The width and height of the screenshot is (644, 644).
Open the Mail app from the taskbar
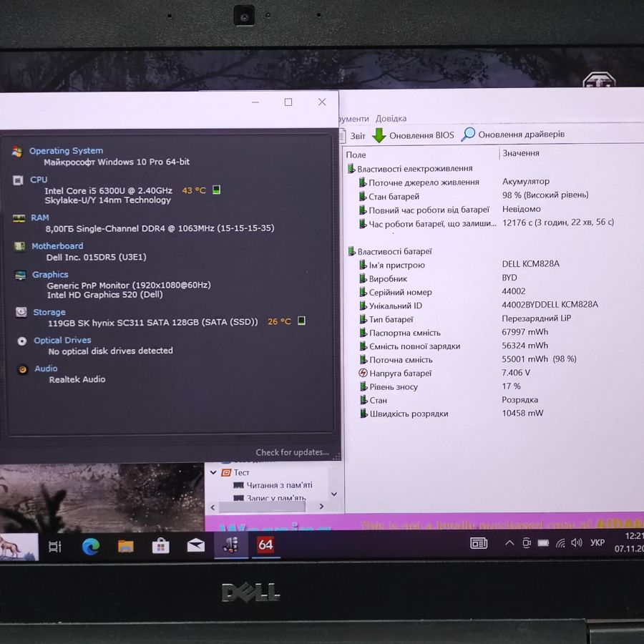pos(196,545)
